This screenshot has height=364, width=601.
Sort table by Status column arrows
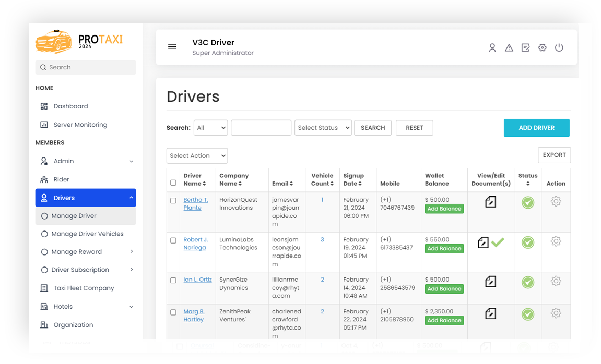click(528, 184)
